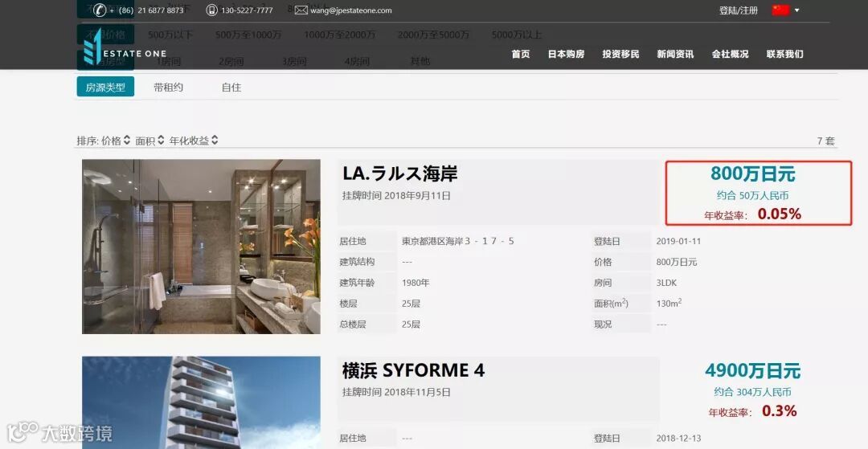Click the 7 套 result count
The height and width of the screenshot is (449, 868).
click(x=826, y=141)
